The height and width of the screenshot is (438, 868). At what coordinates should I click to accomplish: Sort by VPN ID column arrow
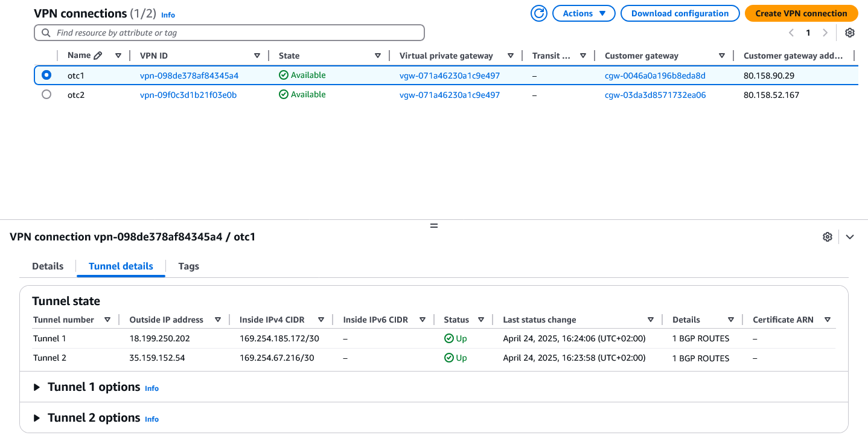tap(257, 56)
